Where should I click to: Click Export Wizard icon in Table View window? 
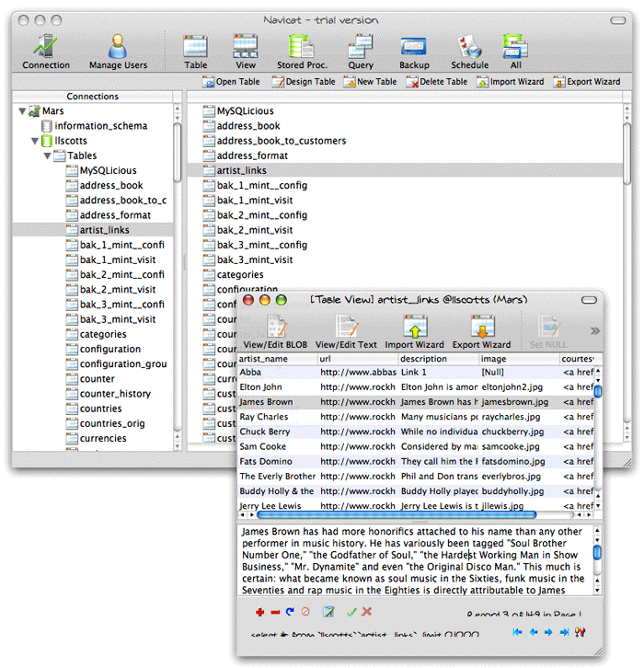point(482,332)
